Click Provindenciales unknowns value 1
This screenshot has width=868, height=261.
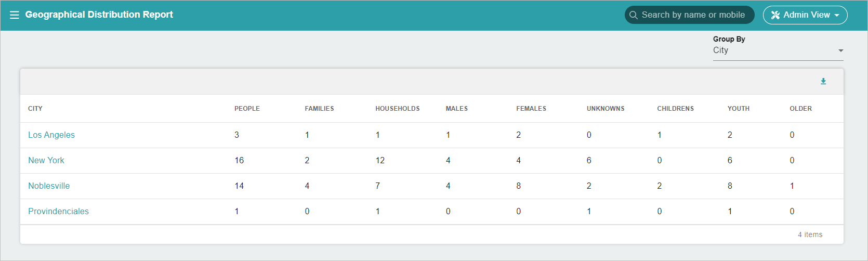coord(589,211)
